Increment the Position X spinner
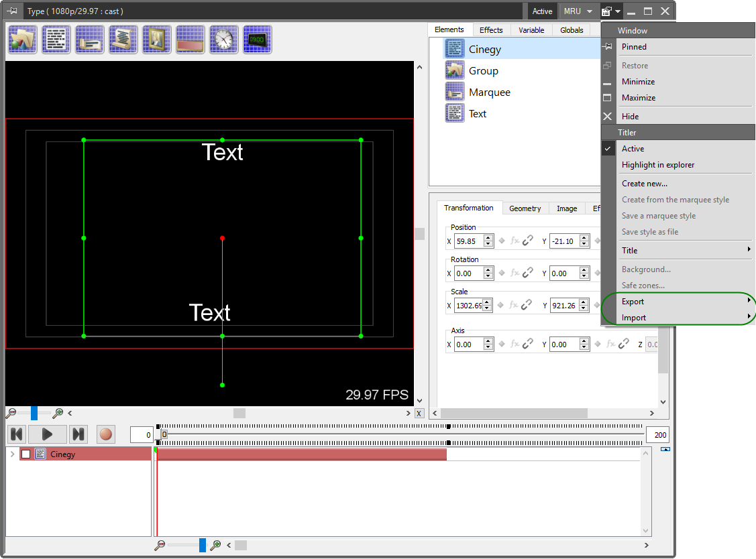Viewport: 756px width, 559px height. (x=488, y=238)
